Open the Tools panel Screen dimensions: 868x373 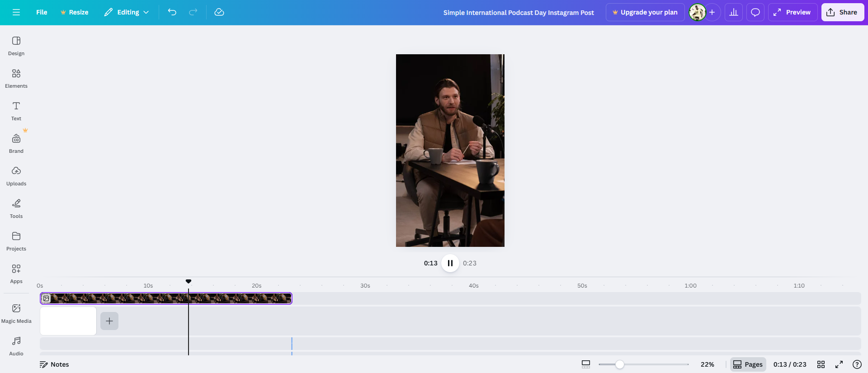click(16, 208)
